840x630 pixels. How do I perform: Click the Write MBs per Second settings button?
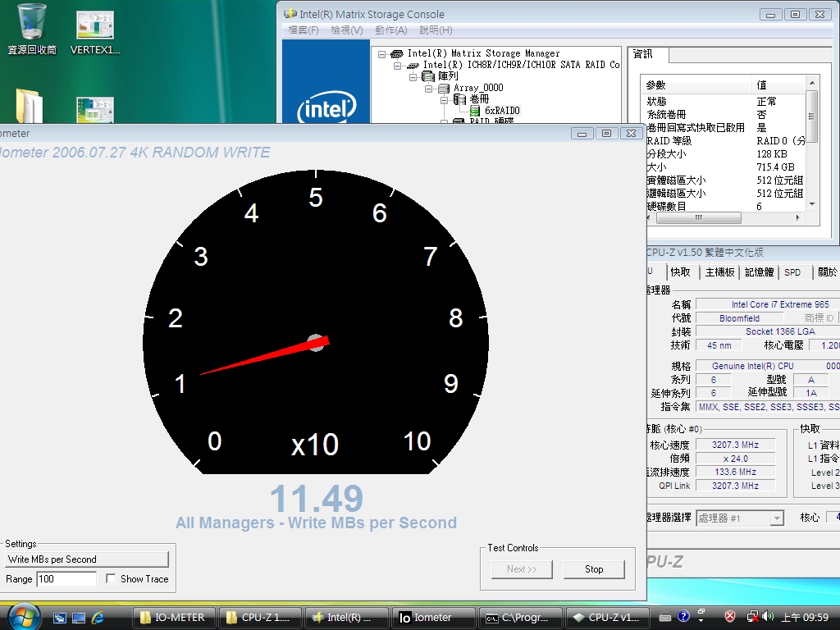click(x=86, y=559)
